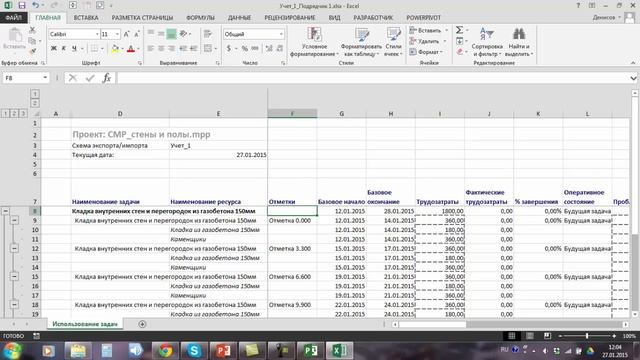Click the Cut scissors icon

coord(32,30)
